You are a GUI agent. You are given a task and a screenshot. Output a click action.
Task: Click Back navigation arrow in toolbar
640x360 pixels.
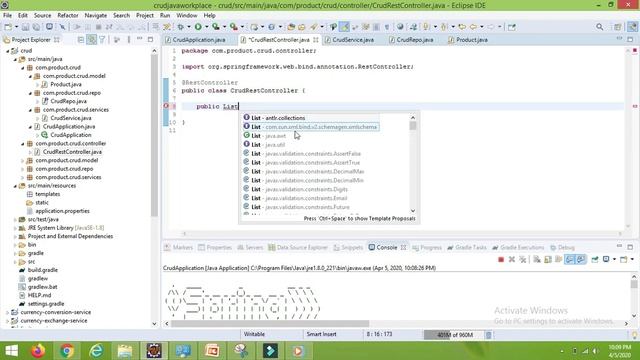(x=473, y=27)
